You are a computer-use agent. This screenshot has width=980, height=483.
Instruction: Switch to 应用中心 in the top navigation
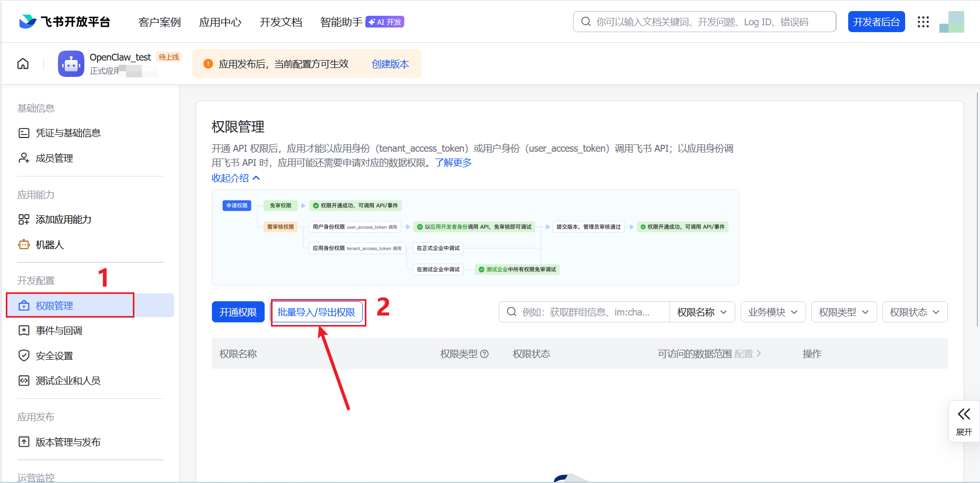tap(220, 22)
